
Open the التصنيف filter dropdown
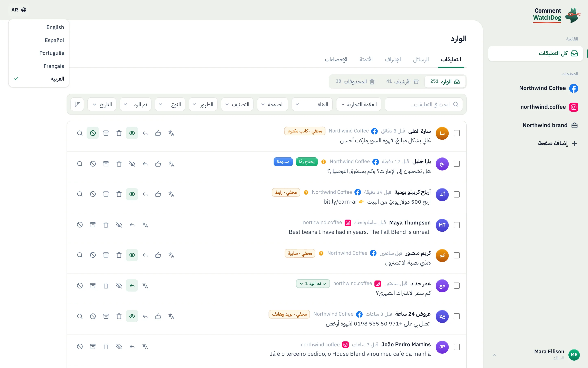click(237, 104)
